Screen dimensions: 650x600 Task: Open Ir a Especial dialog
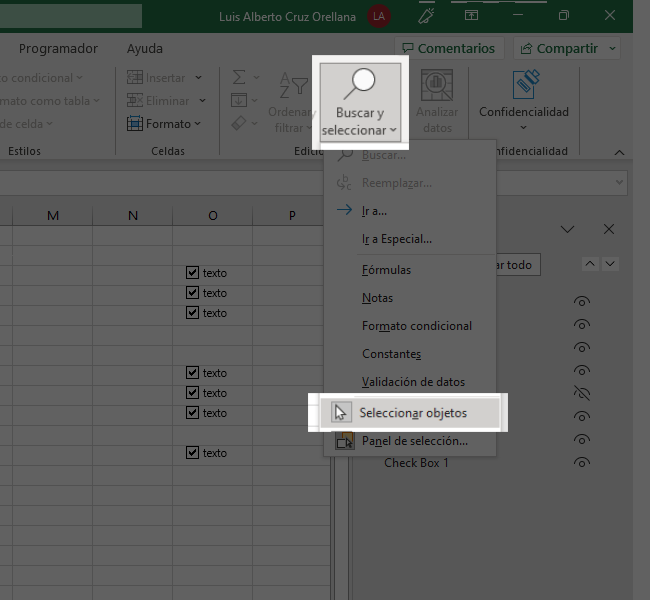click(x=397, y=239)
